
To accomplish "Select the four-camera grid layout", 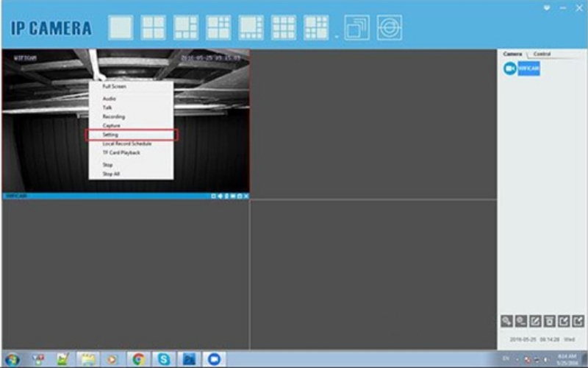I will (154, 27).
